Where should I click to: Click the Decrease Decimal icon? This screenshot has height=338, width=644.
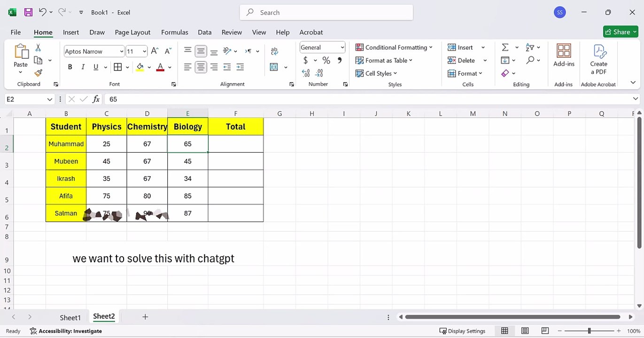(319, 73)
